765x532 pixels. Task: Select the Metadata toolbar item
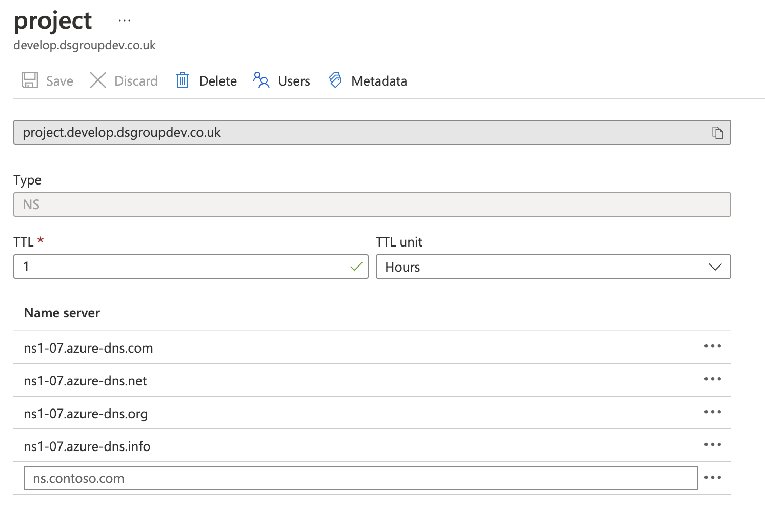[x=379, y=80]
